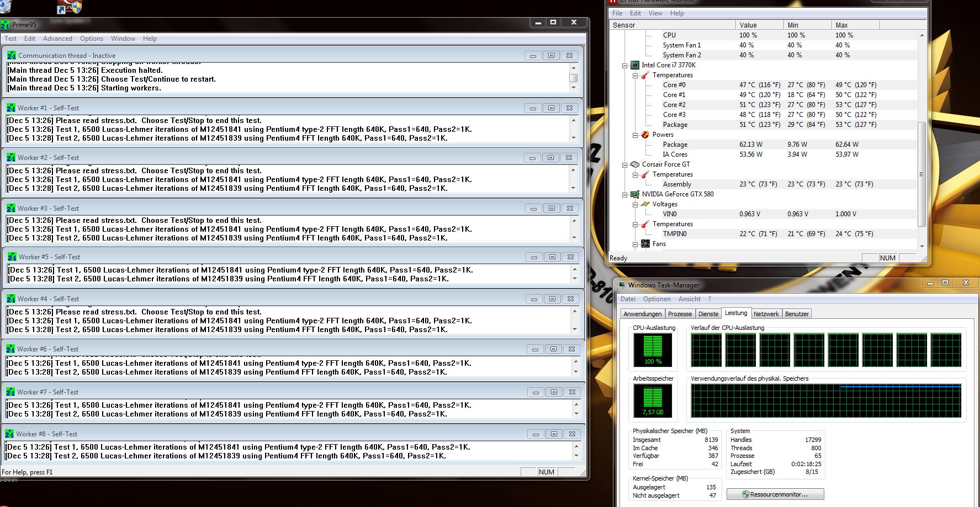Click the Max column header in HWMonitor
This screenshot has width=980, height=507.
(x=855, y=25)
